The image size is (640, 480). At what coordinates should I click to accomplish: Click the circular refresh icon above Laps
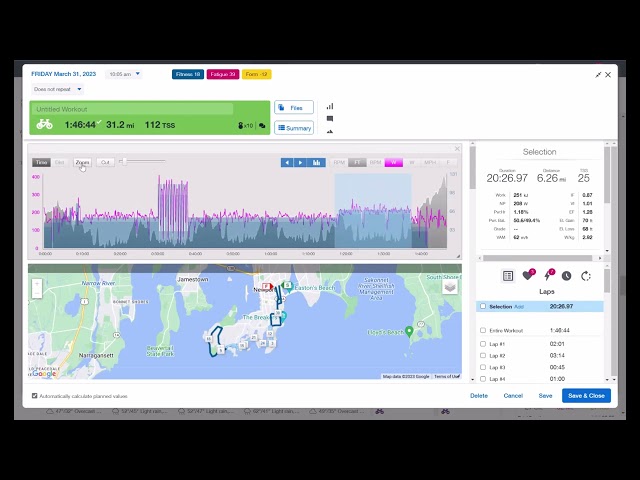(x=586, y=276)
